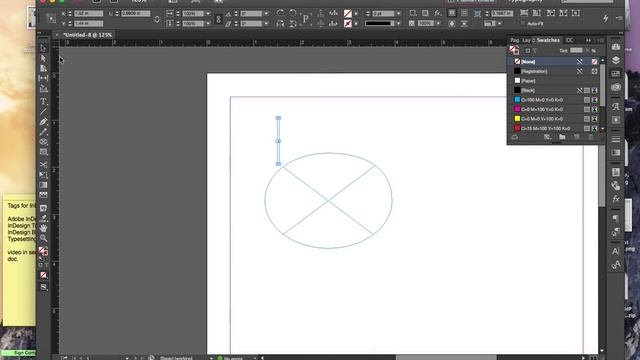
Task: Select the Zoom tool
Action: tap(43, 238)
